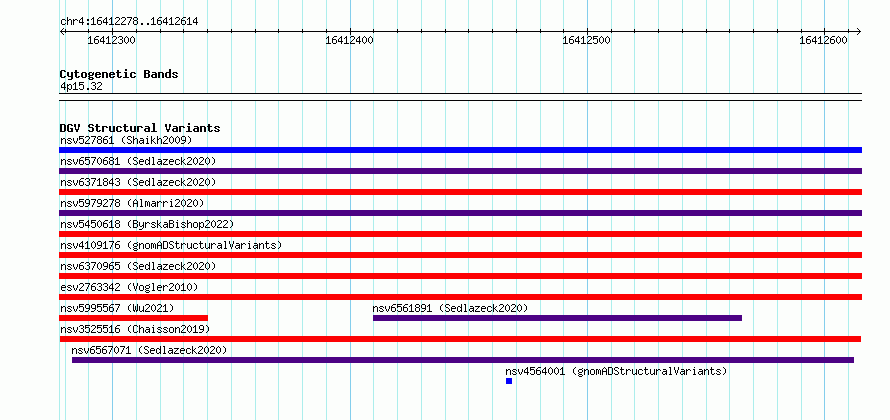890x420 pixels.
Task: Select the nsv5979278 (Almarri2020) label
Action: (132, 203)
